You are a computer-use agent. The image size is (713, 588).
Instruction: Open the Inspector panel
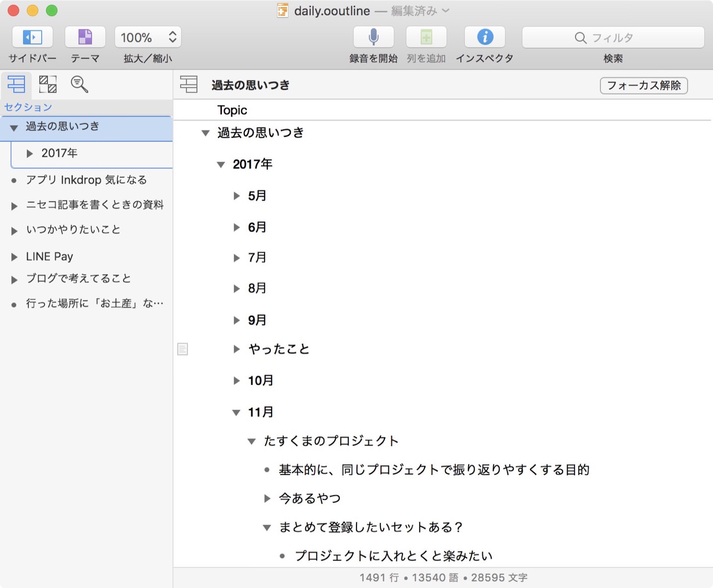click(484, 37)
